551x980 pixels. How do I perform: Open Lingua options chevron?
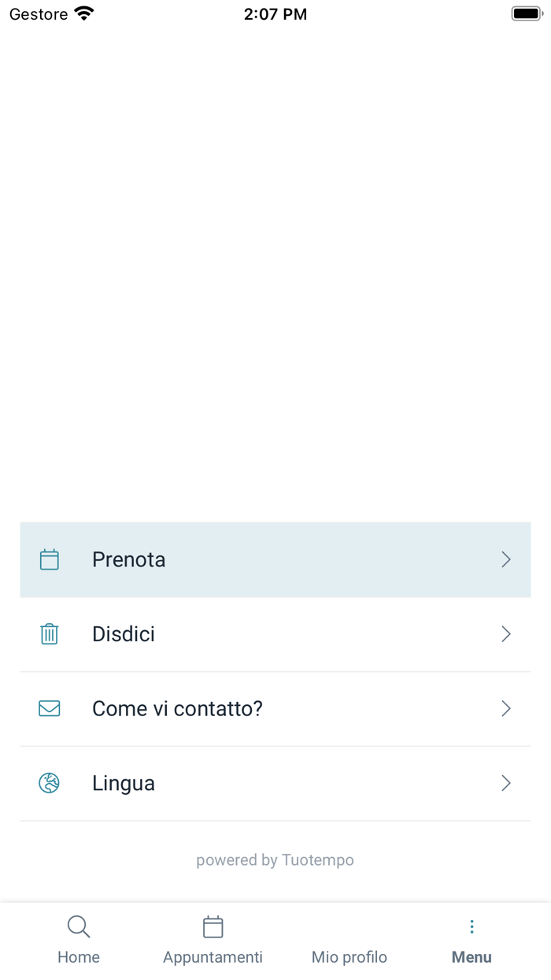coord(506,783)
